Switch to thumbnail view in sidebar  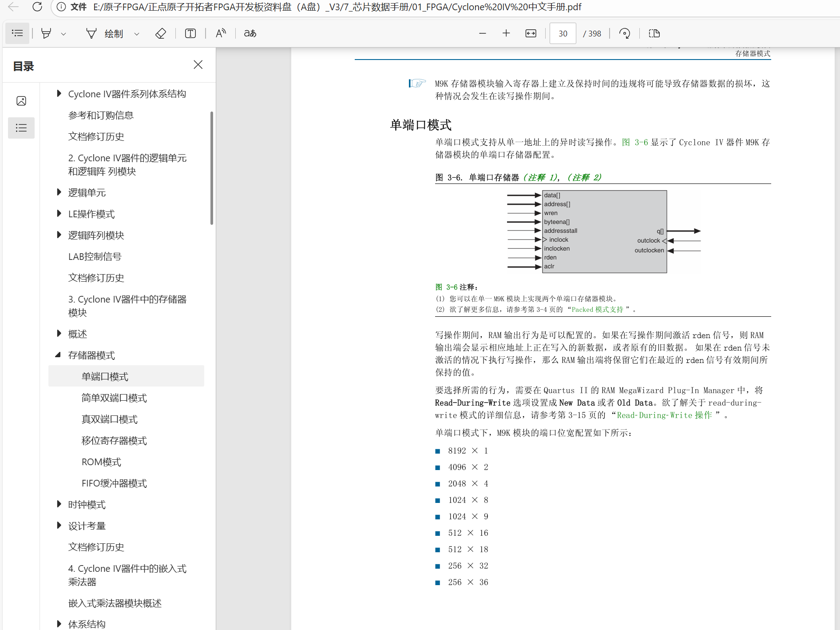coord(21,101)
